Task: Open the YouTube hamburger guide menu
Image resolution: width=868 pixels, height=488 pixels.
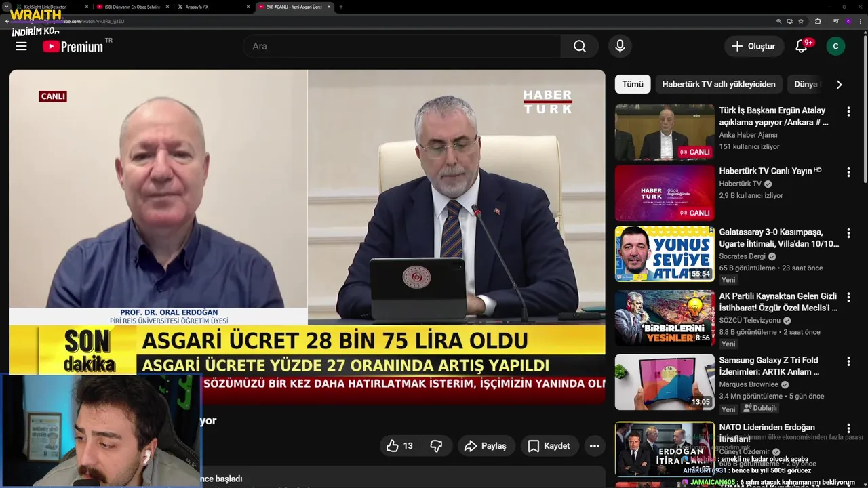Action: 21,46
